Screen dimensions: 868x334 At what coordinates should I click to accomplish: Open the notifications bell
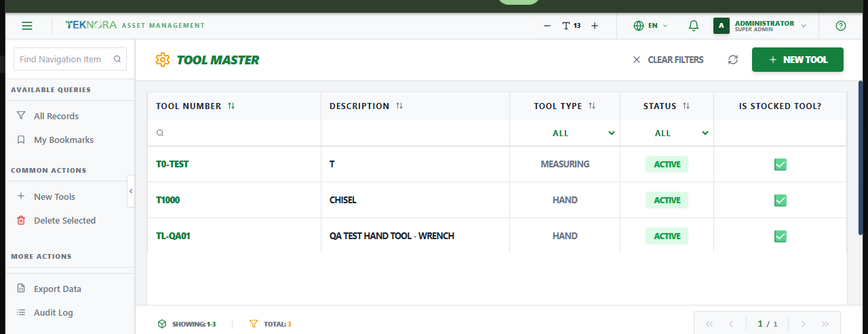pos(693,26)
